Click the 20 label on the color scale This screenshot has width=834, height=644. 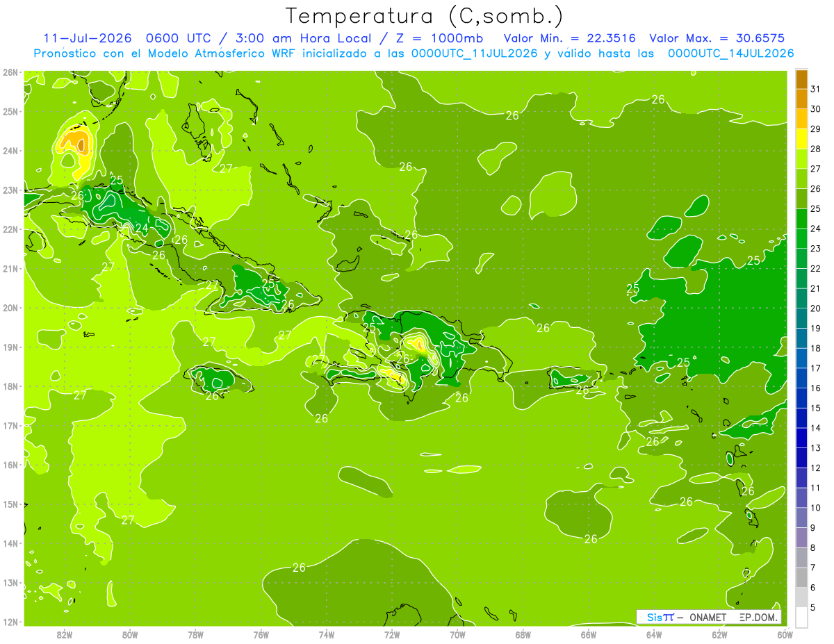click(815, 308)
